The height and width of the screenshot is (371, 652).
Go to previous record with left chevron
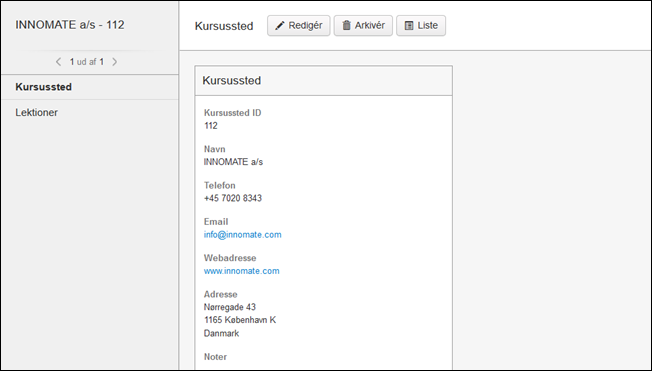click(58, 62)
